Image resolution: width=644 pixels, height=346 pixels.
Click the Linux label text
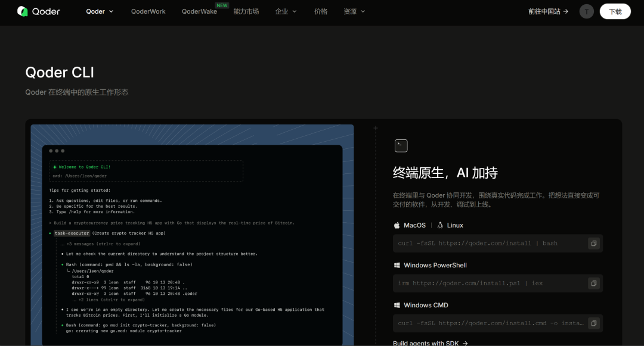(x=455, y=225)
